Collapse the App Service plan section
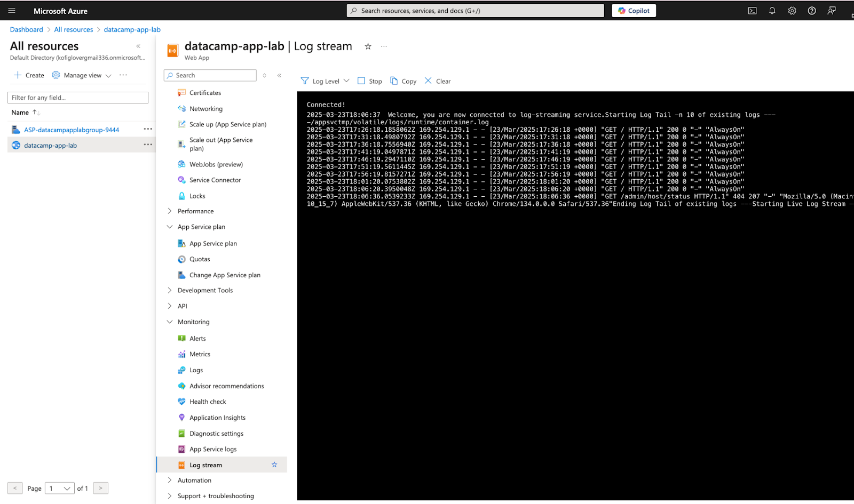Image resolution: width=854 pixels, height=504 pixels. (x=201, y=227)
